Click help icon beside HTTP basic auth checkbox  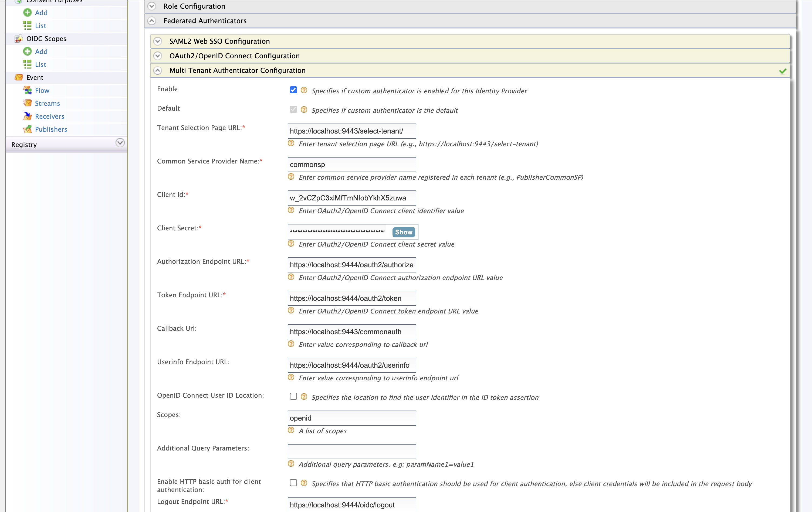tap(304, 483)
